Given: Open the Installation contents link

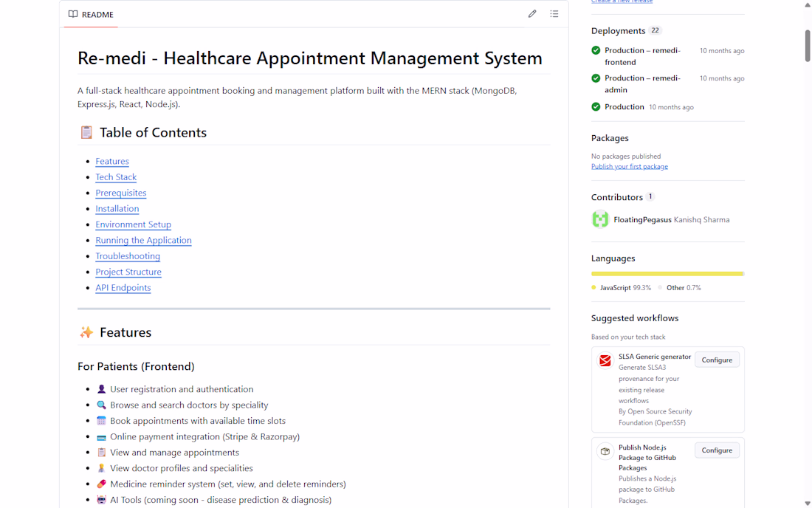Looking at the screenshot, I should click(117, 209).
